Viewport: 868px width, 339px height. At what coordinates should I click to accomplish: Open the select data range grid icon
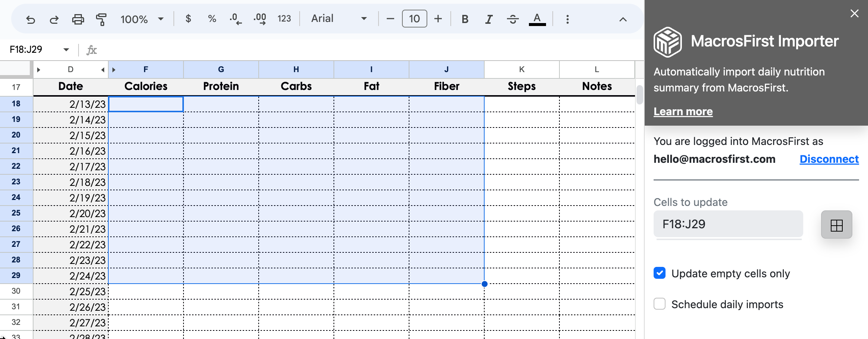pos(836,224)
